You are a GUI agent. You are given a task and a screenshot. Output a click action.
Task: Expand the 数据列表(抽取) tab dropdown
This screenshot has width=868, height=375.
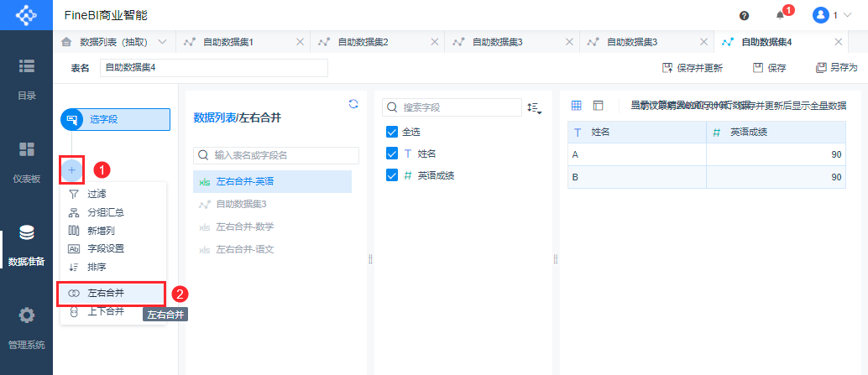[162, 41]
